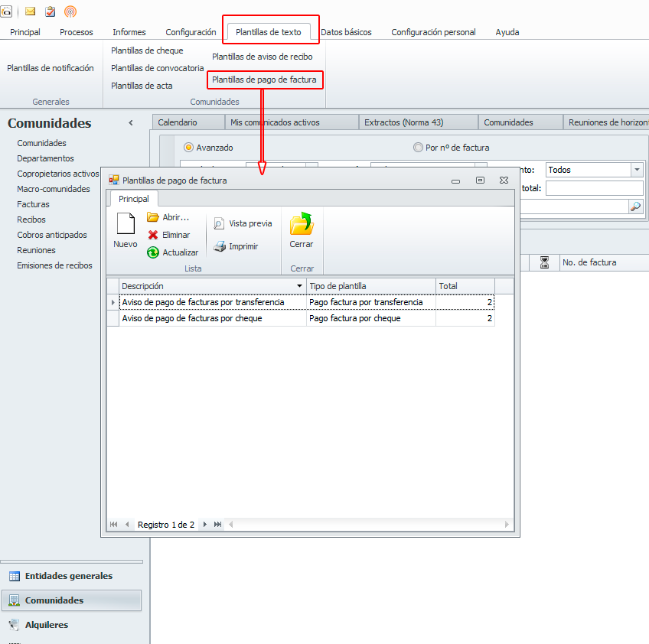Click Plantillas de aviso de recibo

pos(263,57)
